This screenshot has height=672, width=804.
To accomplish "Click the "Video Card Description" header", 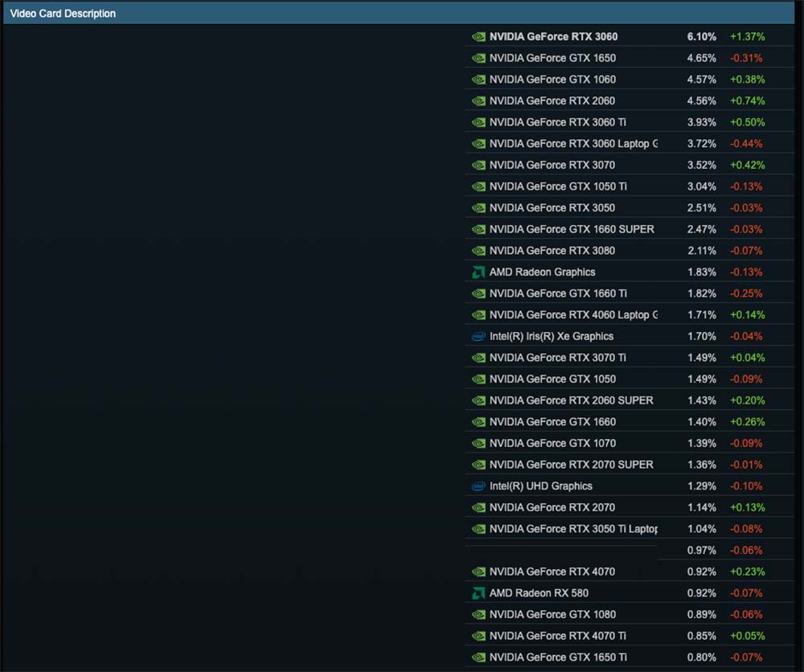I will point(63,14).
